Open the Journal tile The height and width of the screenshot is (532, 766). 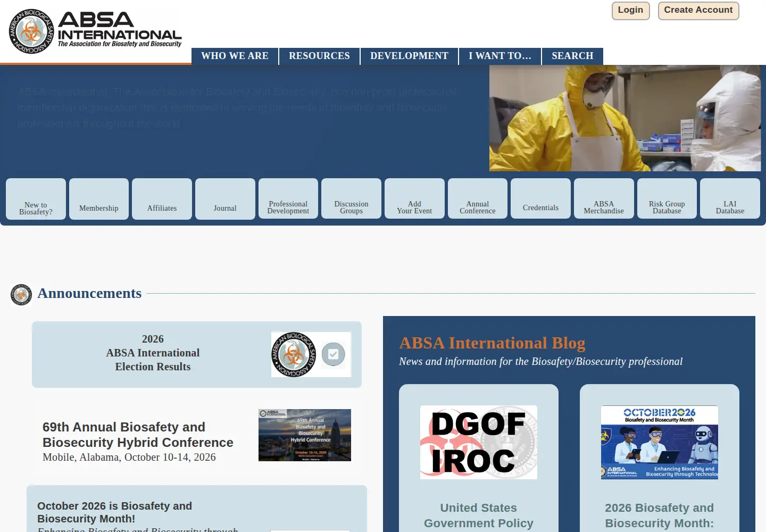pos(225,199)
